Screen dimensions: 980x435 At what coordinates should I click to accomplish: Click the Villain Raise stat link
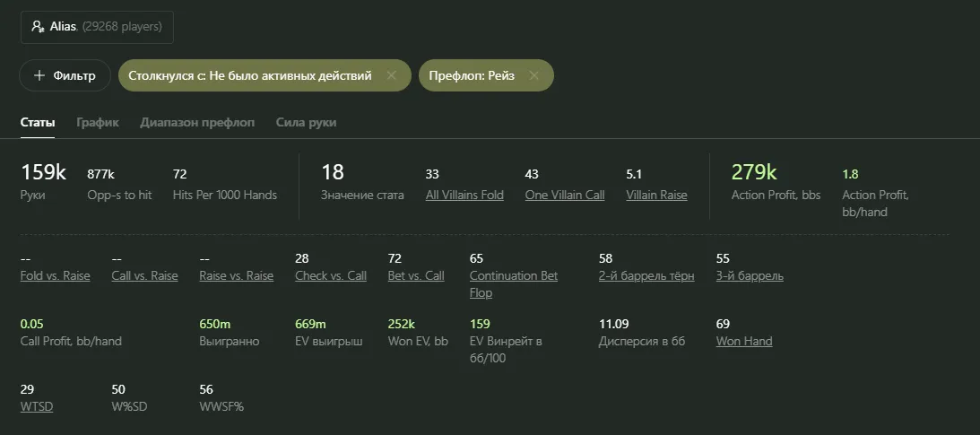click(x=656, y=195)
